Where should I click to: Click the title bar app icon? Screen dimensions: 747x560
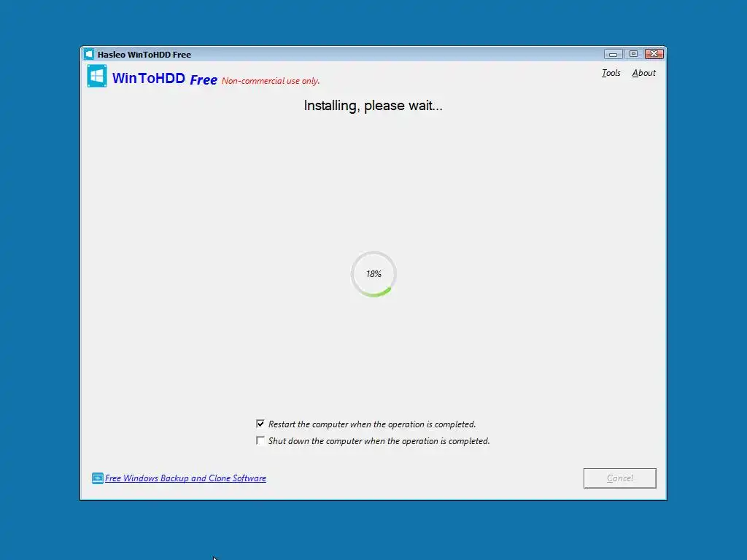89,54
